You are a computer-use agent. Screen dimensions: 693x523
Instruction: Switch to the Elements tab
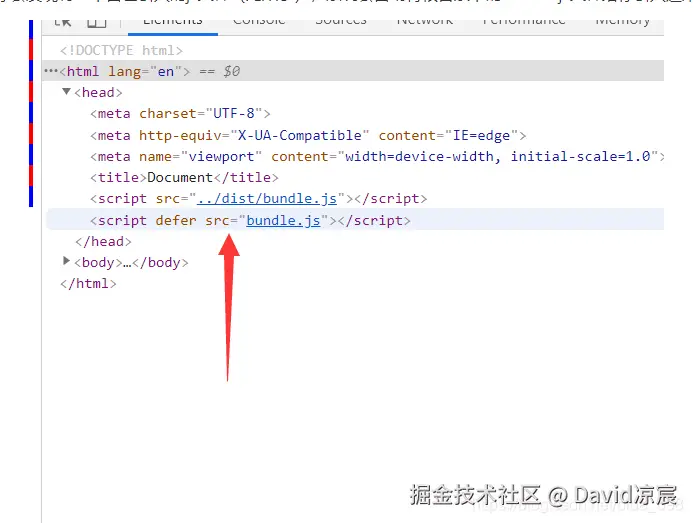(x=173, y=23)
